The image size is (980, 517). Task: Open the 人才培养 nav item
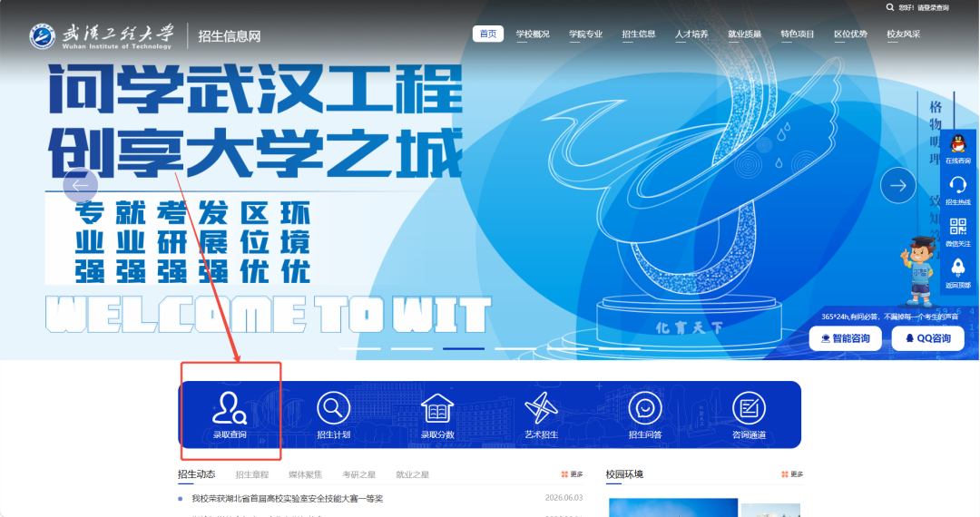point(691,34)
